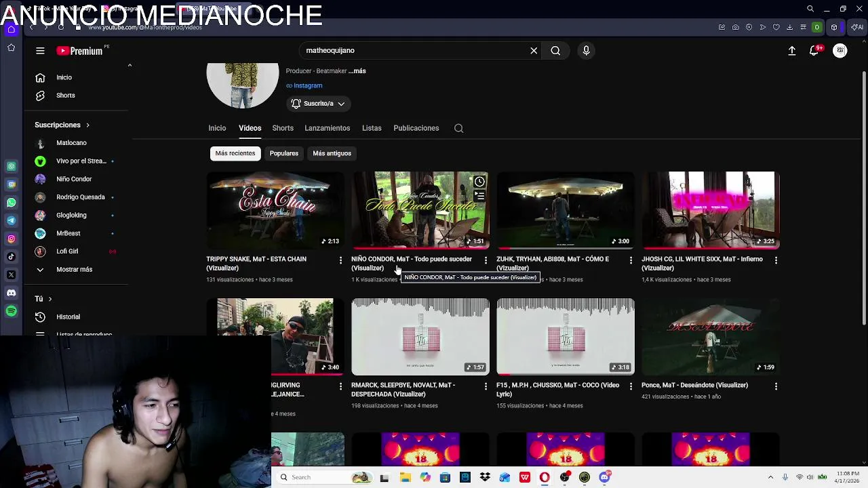Add Todo puede suceder to watch later
868x488 pixels.
click(479, 182)
